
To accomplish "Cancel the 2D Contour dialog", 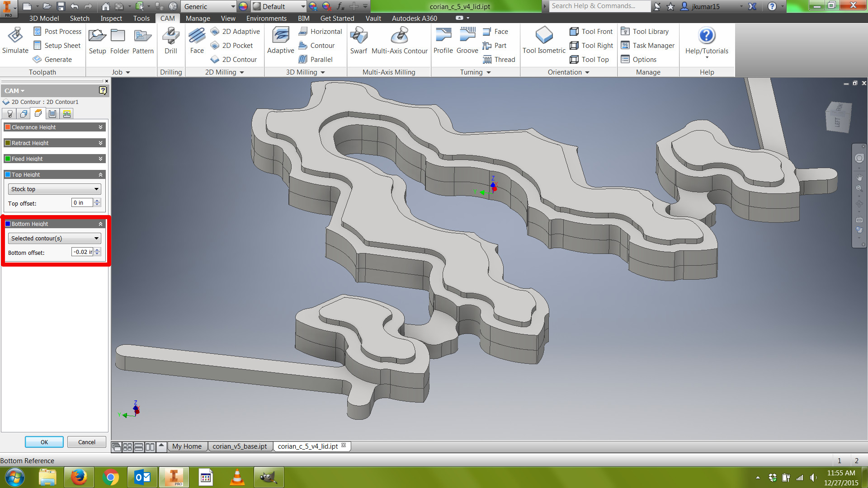I will coord(87,442).
